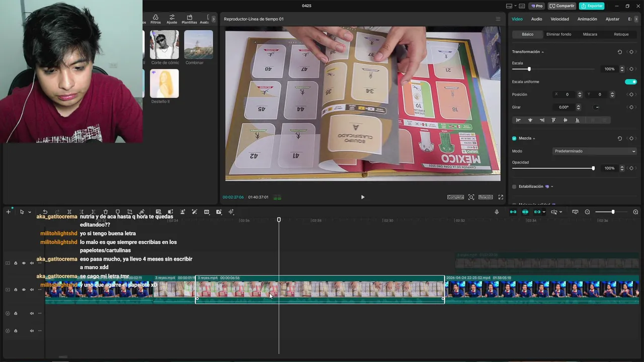Toggle the auto snapping icon
The width and height of the screenshot is (644, 362).
point(525,212)
